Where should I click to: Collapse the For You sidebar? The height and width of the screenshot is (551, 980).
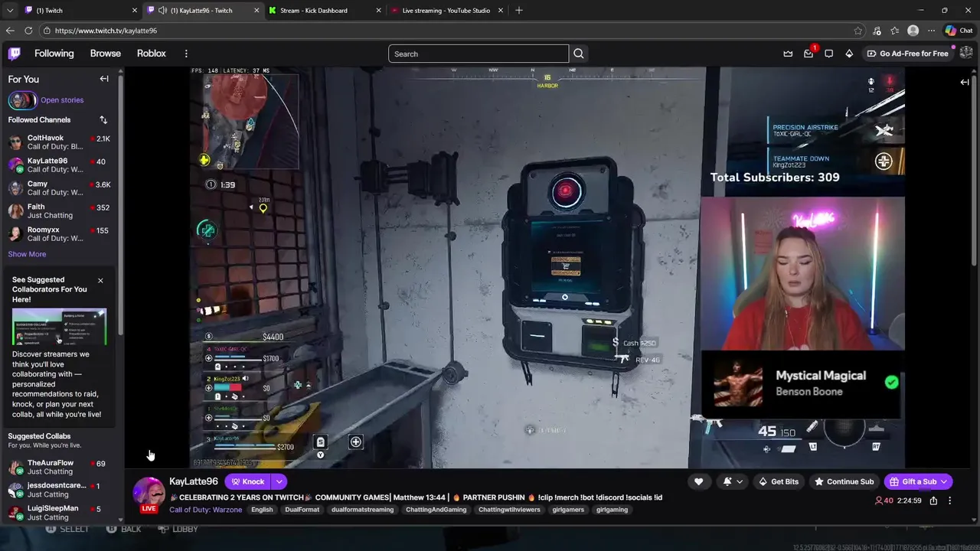(104, 79)
